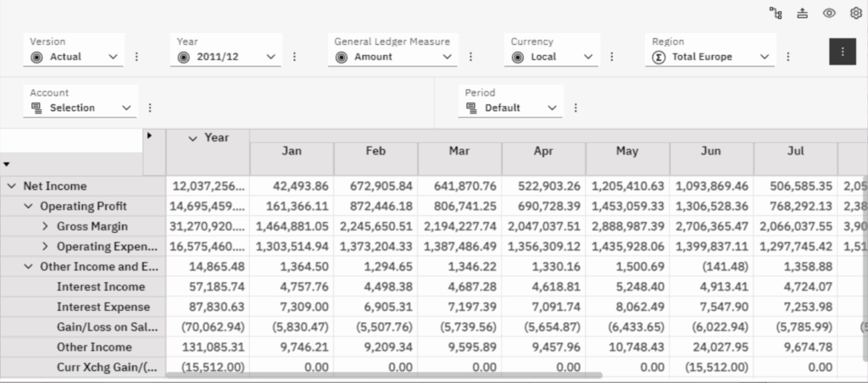Toggle the eye visibility icon
Image resolution: width=868 pixels, height=383 pixels.
click(x=829, y=12)
